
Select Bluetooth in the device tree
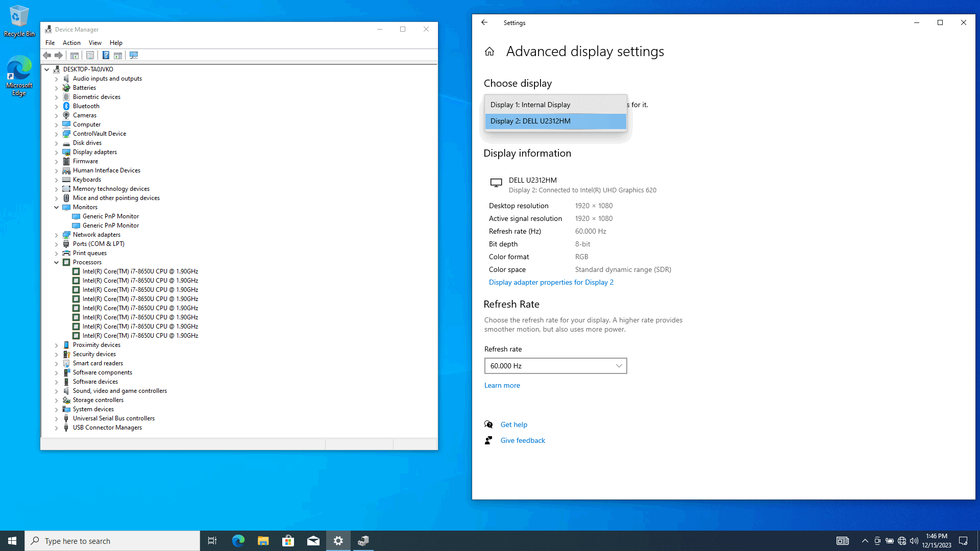click(x=86, y=106)
